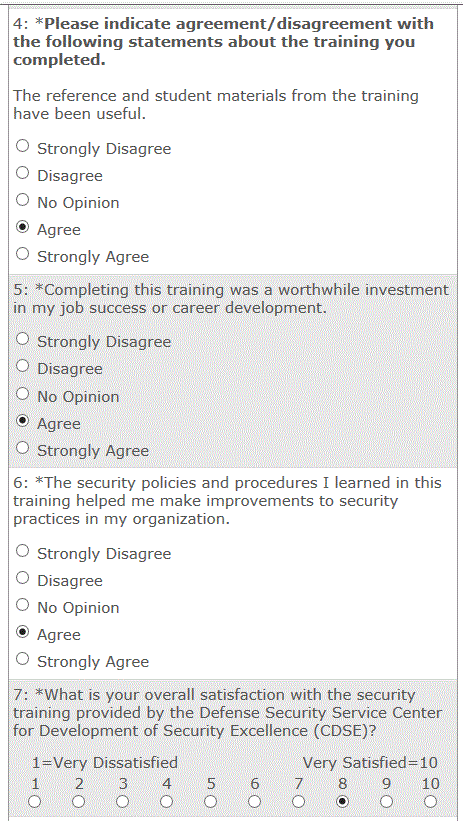Rate overall satisfaction as 1
This screenshot has height=821, width=463.
pos(35,802)
